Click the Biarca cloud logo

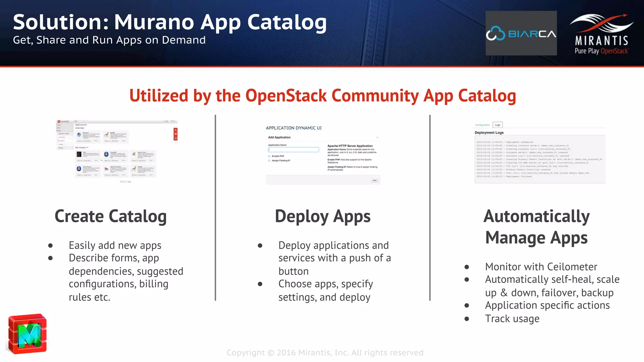tap(521, 33)
